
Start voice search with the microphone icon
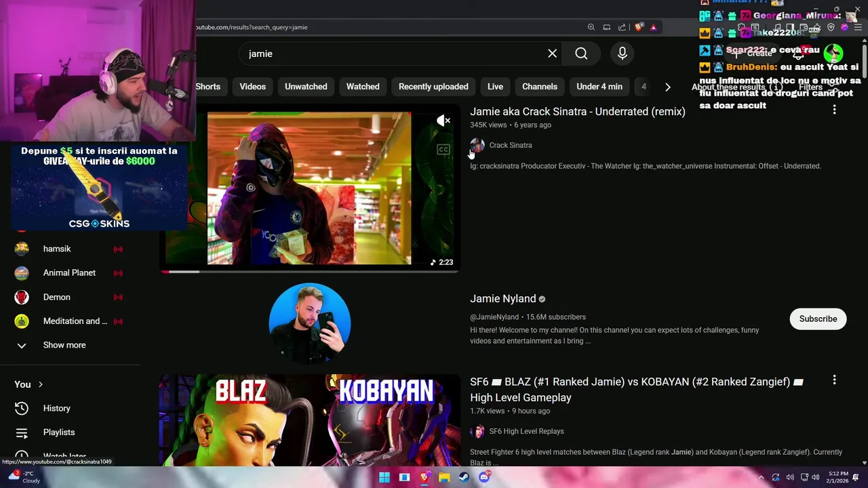pos(622,54)
